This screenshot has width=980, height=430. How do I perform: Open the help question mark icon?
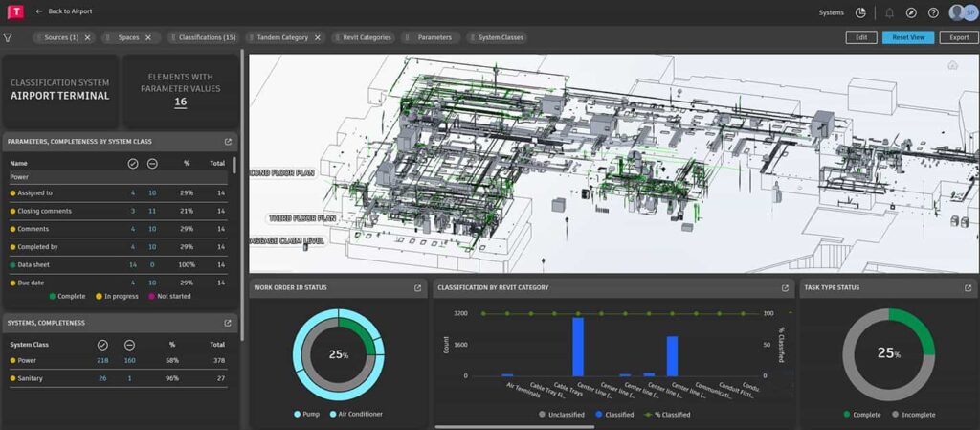pos(933,12)
